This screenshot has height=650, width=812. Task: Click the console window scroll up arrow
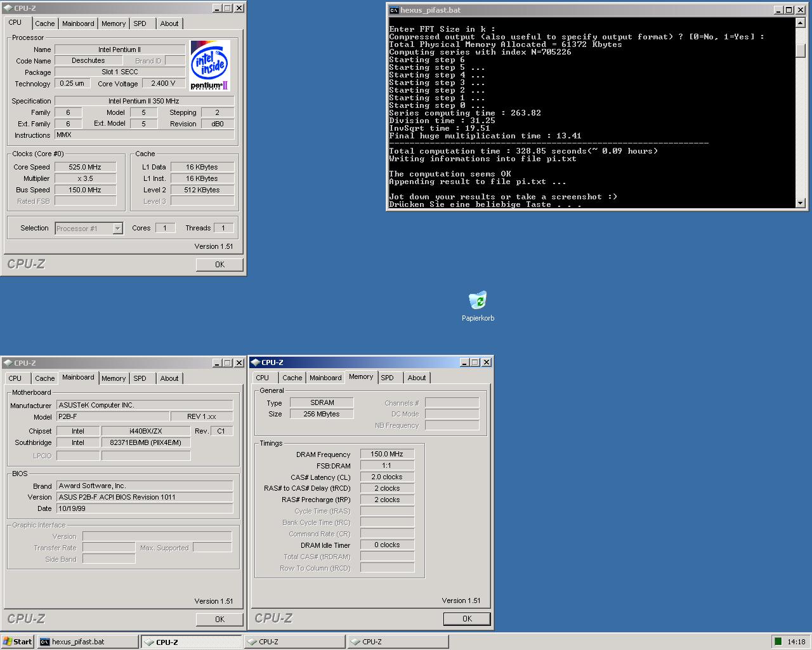[x=801, y=23]
